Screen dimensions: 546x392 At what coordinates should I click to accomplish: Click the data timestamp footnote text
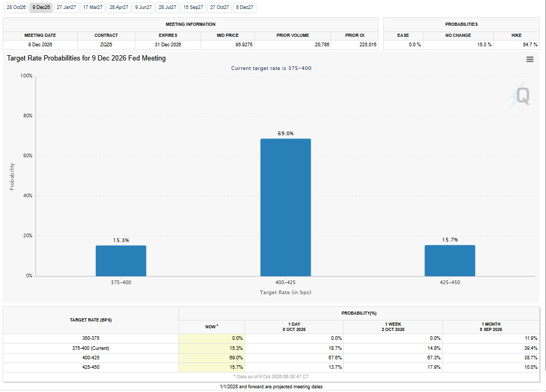coord(271,377)
